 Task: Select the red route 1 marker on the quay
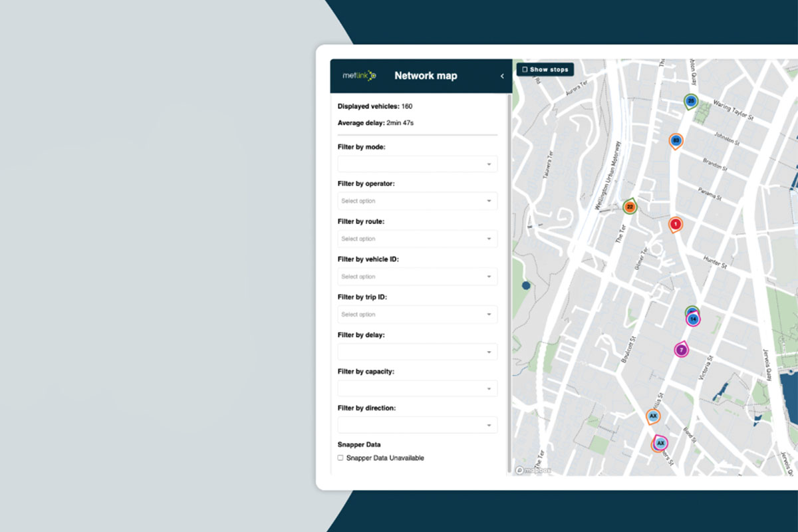(674, 224)
